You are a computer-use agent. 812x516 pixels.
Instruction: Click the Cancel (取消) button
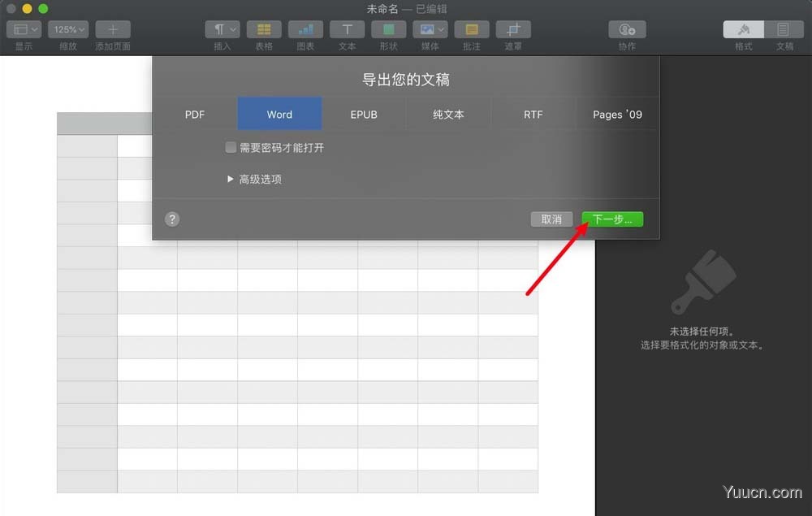point(551,219)
